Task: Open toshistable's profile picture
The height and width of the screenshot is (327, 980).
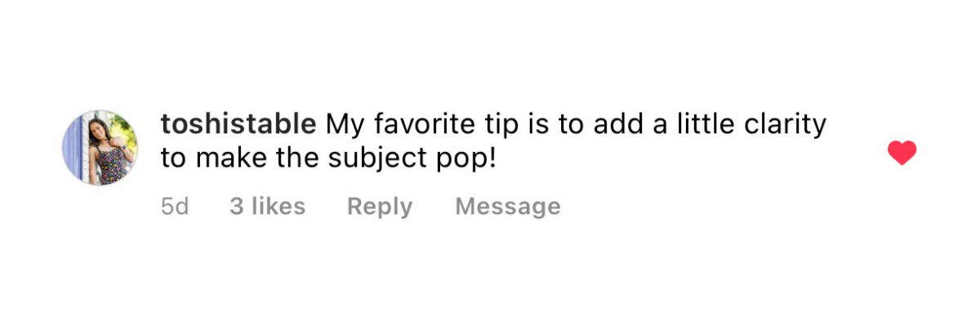Action: (100, 148)
